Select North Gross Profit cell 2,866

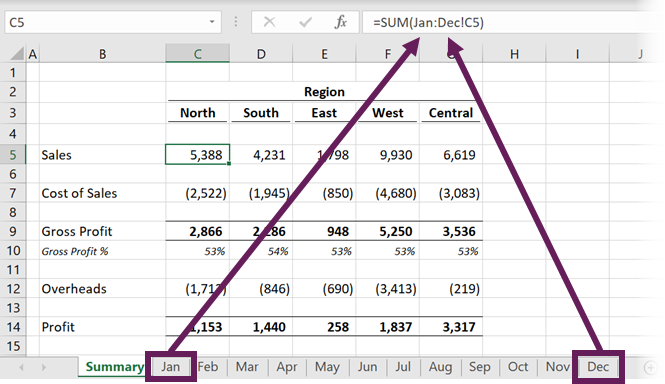tap(197, 231)
